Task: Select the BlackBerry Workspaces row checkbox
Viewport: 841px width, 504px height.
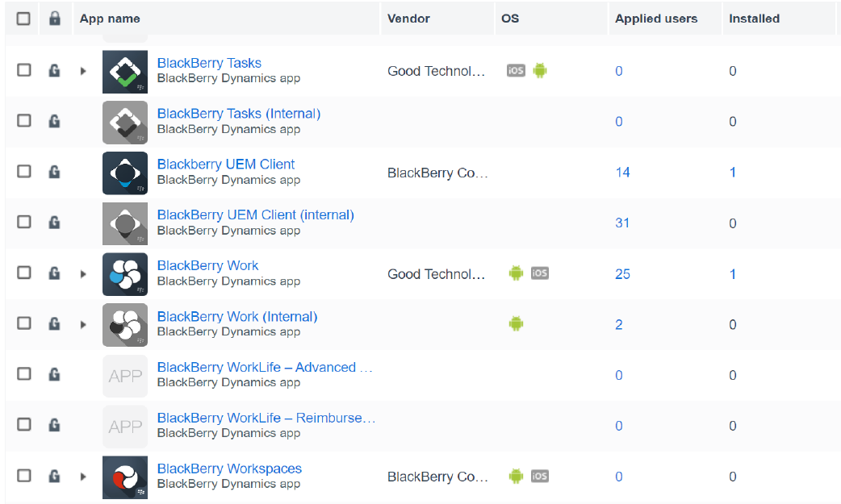Action: (x=24, y=476)
